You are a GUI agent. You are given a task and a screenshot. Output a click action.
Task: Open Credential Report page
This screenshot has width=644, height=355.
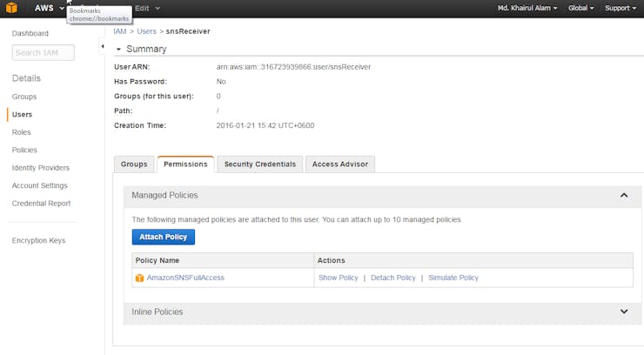tap(41, 203)
